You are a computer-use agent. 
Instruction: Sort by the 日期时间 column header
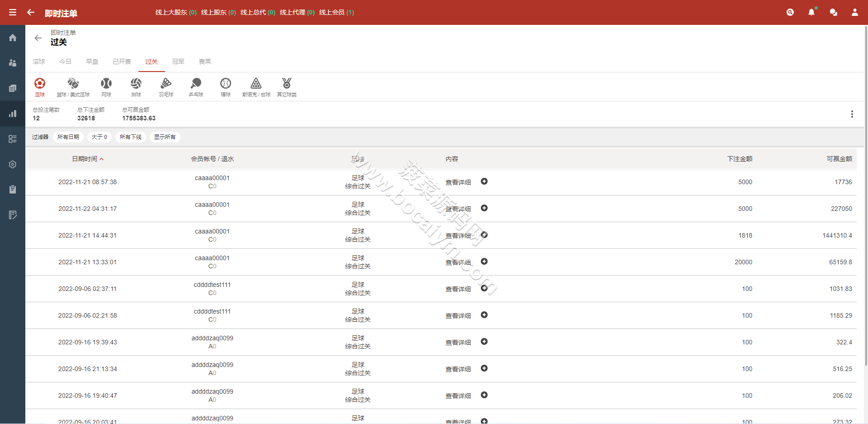click(88, 159)
